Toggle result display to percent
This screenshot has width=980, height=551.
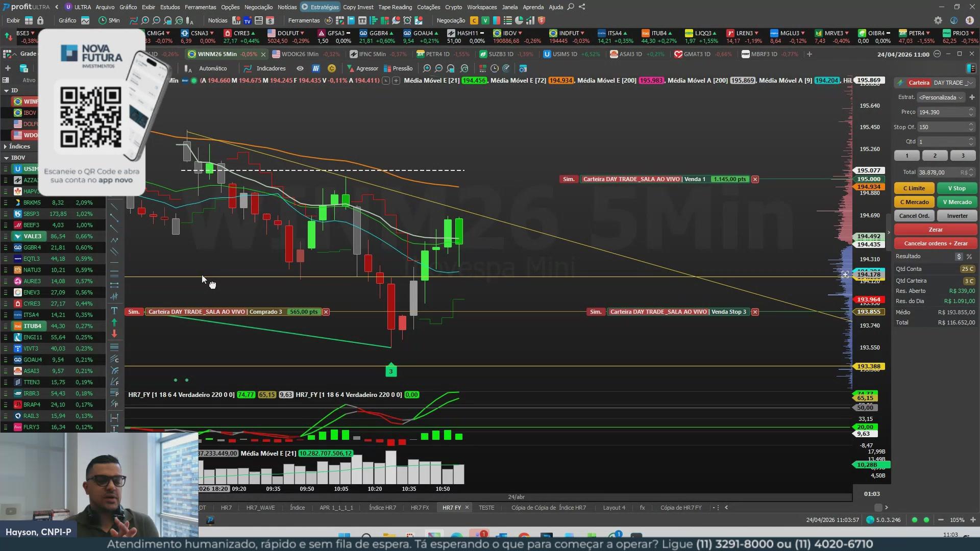click(969, 257)
